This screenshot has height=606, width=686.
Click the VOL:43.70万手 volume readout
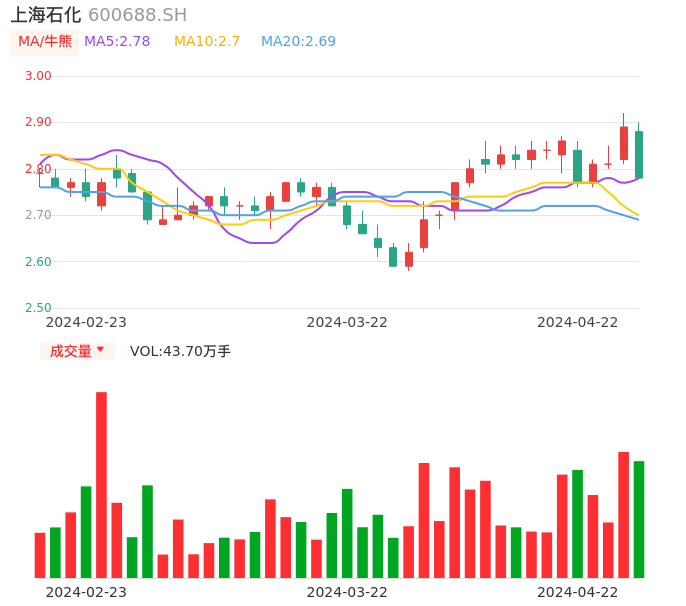click(x=180, y=351)
